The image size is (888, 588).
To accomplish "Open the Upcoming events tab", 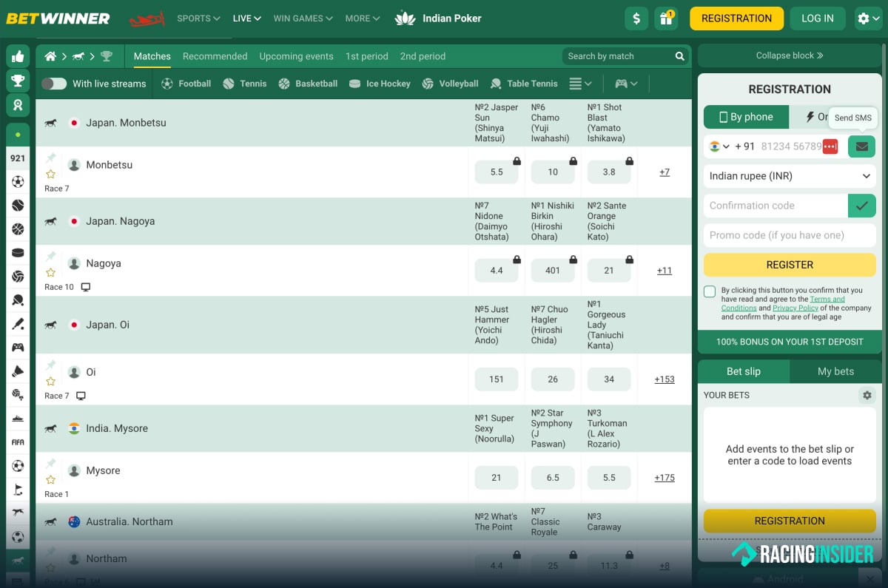I will pyautogui.click(x=296, y=56).
